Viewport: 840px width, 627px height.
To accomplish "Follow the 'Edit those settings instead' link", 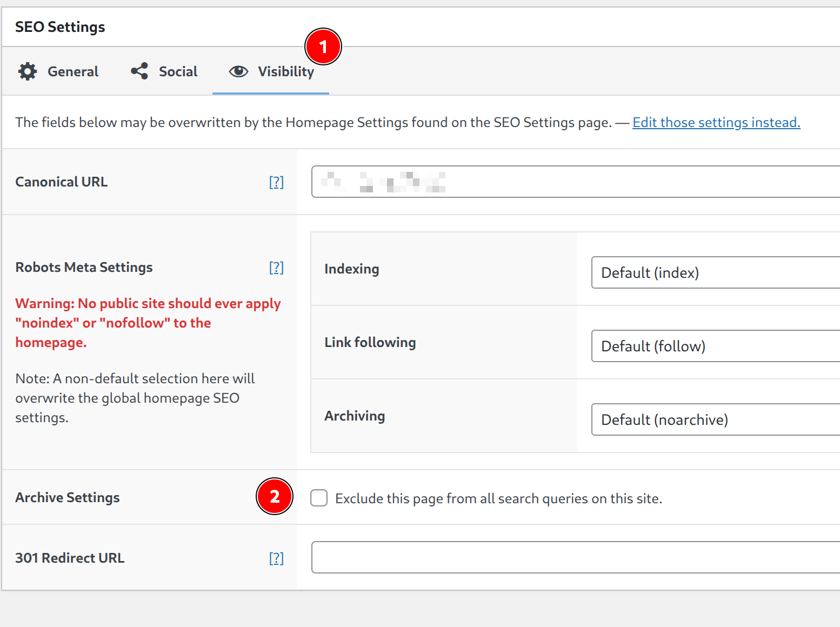I will [x=716, y=123].
